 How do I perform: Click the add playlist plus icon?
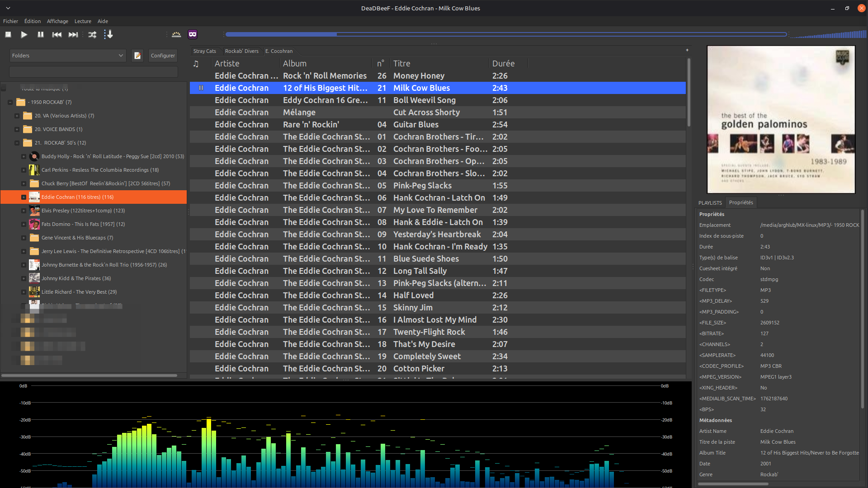click(687, 50)
